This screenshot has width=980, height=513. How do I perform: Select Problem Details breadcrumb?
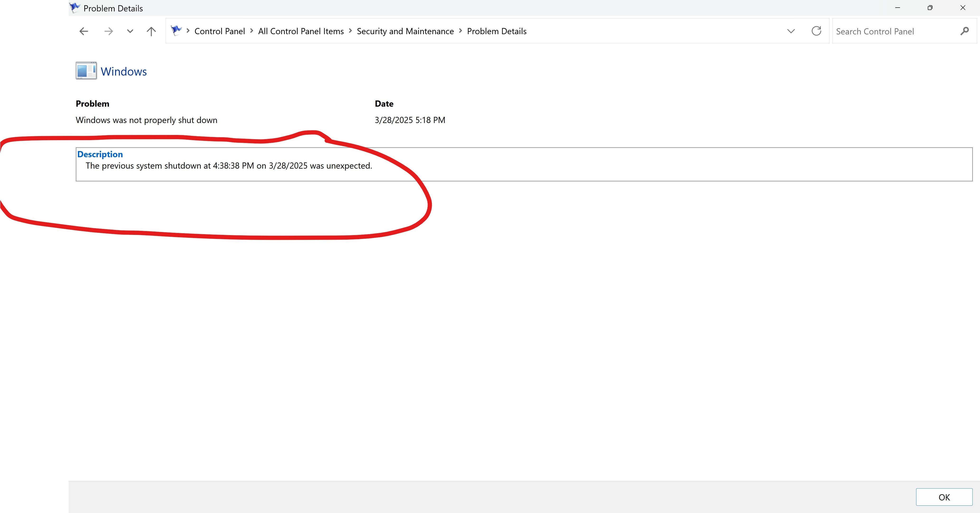tap(497, 31)
